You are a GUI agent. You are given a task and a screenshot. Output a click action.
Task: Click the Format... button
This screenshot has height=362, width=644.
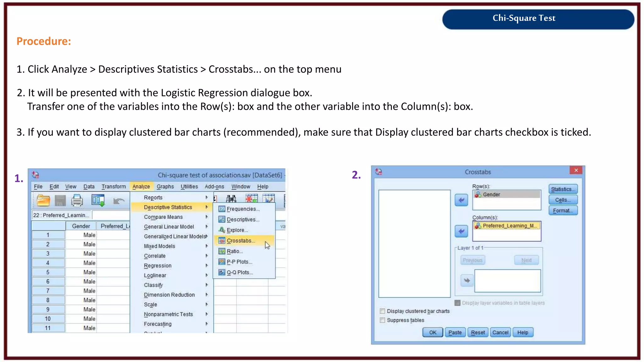click(563, 211)
